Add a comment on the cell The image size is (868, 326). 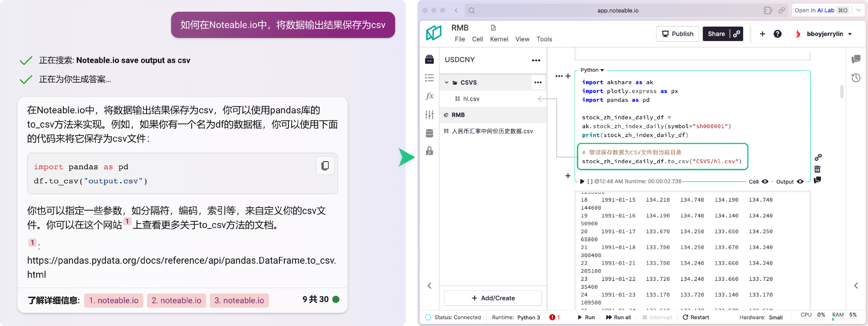tap(817, 180)
